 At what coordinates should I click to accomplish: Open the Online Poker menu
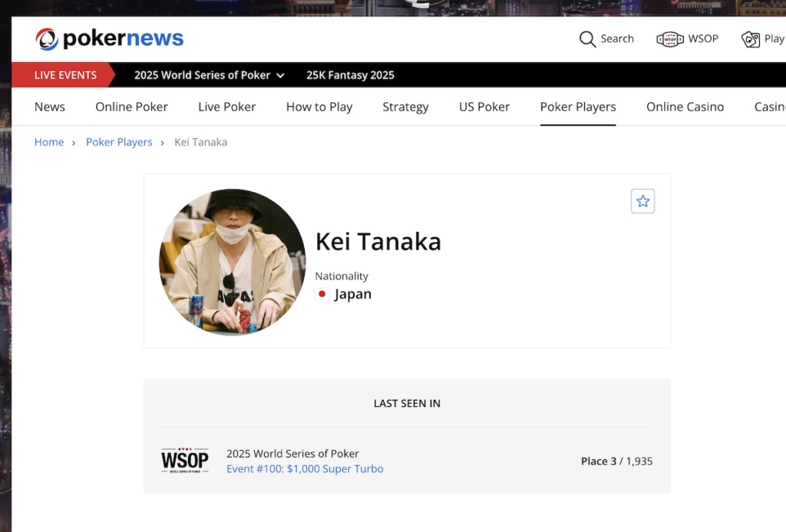(x=131, y=107)
